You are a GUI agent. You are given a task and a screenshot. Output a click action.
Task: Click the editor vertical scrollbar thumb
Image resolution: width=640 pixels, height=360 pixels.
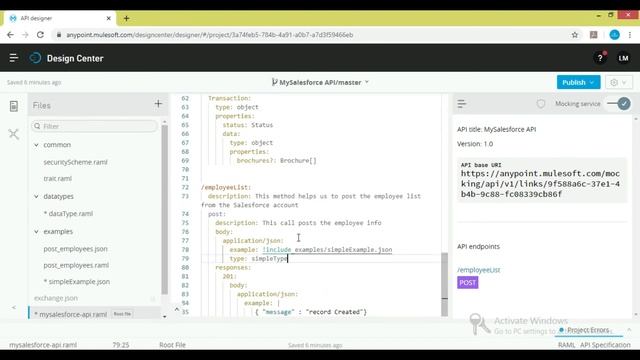tap(444, 284)
